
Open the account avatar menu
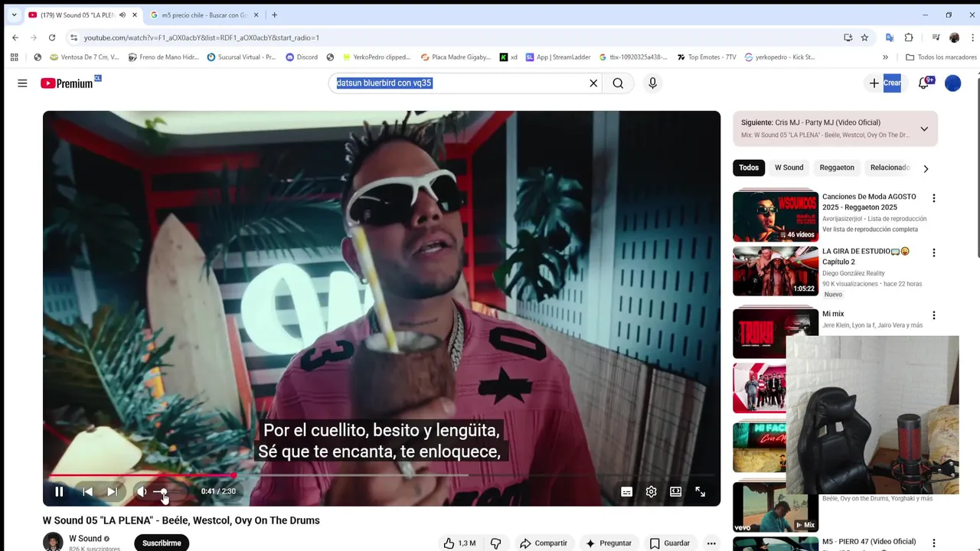(x=952, y=83)
